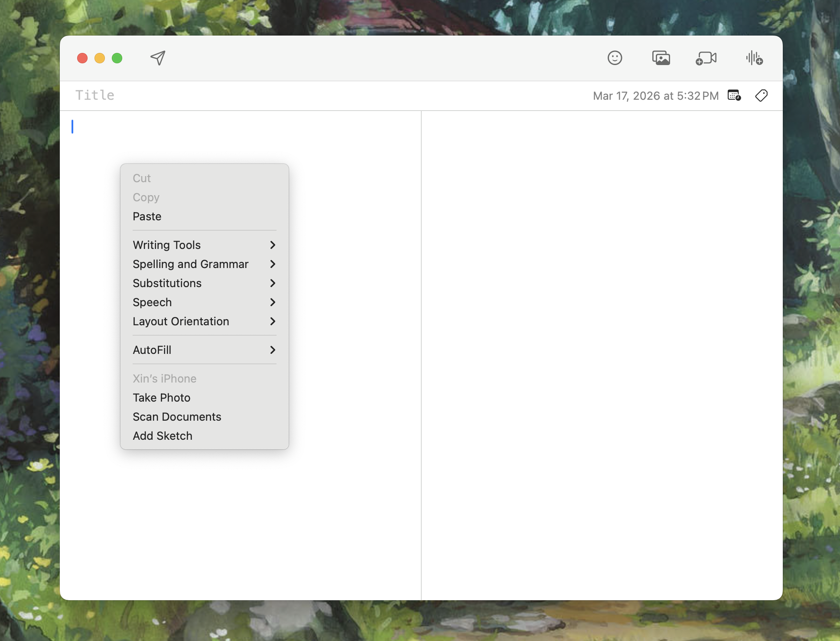Click the Mar 17, 2026 date text

pyautogui.click(x=655, y=96)
